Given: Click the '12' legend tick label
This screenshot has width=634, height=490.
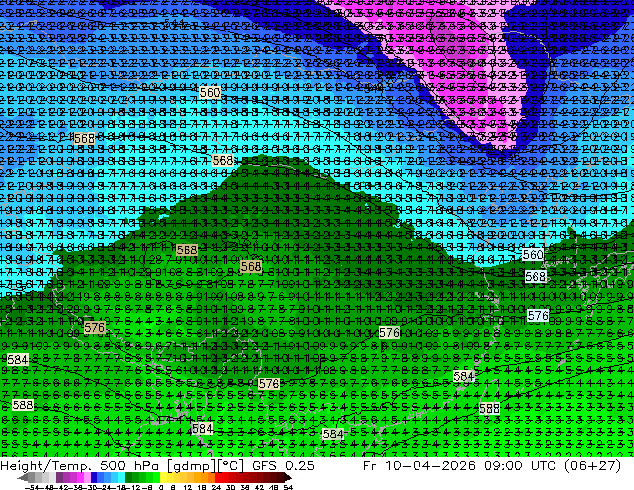Looking at the screenshot, I should click(x=188, y=487).
